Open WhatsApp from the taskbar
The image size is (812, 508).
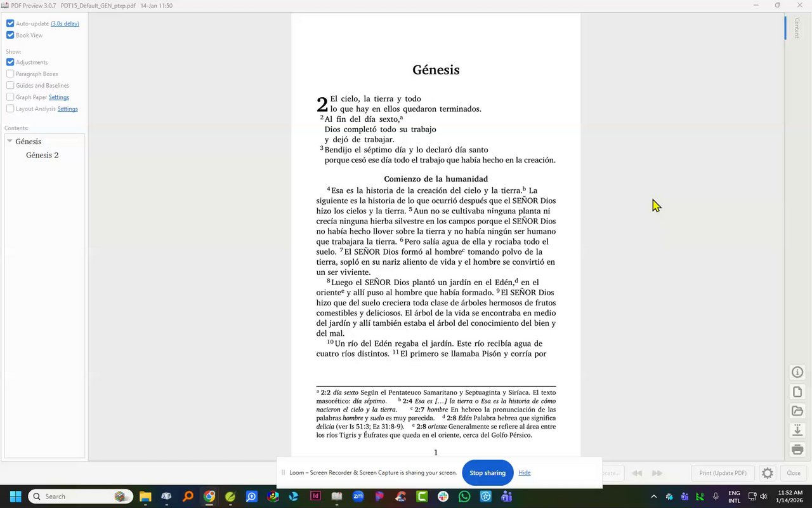(464, 497)
